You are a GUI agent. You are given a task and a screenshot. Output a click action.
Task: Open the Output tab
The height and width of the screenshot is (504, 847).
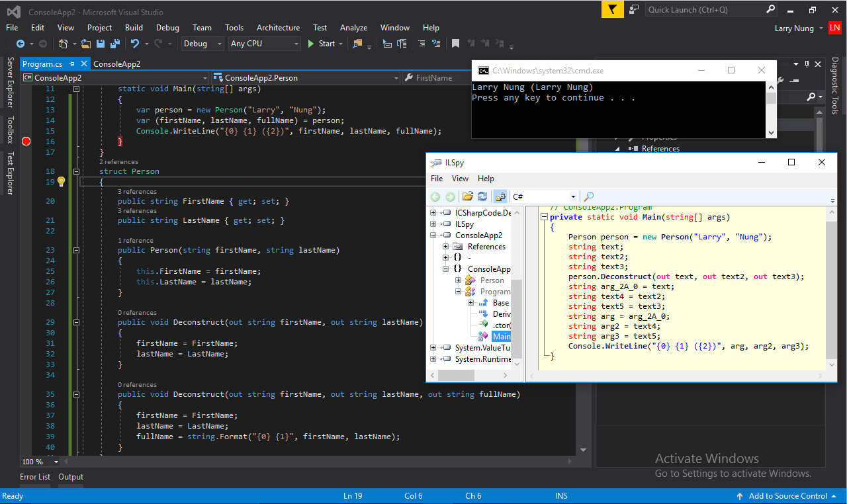pyautogui.click(x=71, y=477)
